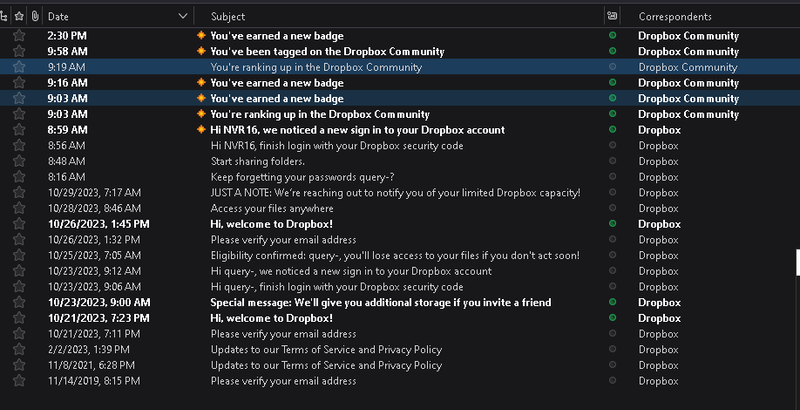
Task: Click the sparkle icon beside "You've been tagged"
Action: (201, 51)
